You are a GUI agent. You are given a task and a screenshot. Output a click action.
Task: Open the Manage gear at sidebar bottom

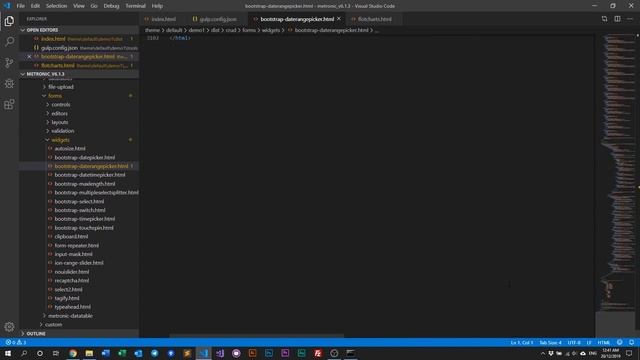point(9,327)
